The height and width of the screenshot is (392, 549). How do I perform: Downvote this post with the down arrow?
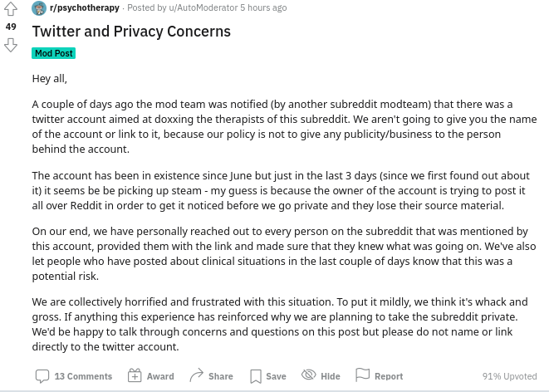point(11,45)
